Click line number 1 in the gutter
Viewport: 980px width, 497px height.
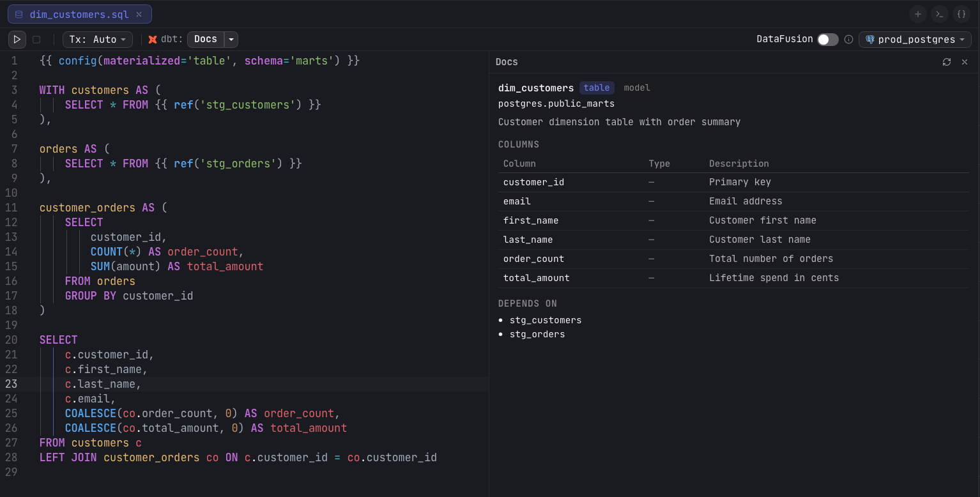(14, 61)
